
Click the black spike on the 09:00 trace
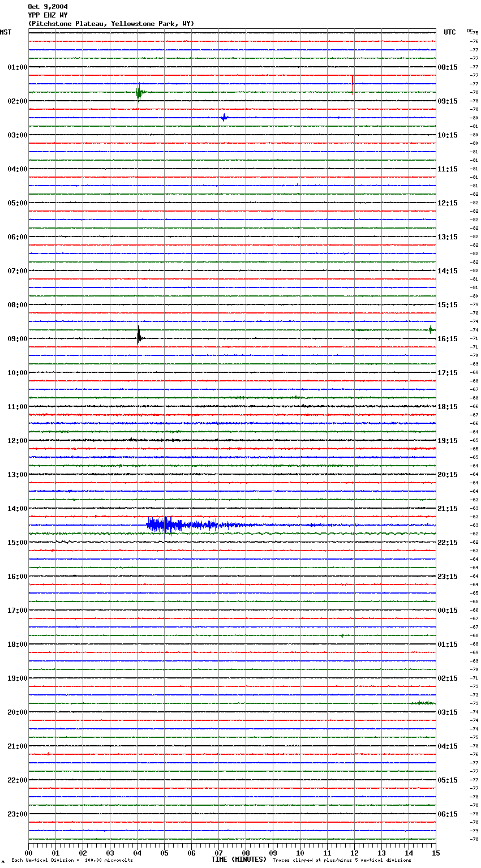click(x=139, y=336)
